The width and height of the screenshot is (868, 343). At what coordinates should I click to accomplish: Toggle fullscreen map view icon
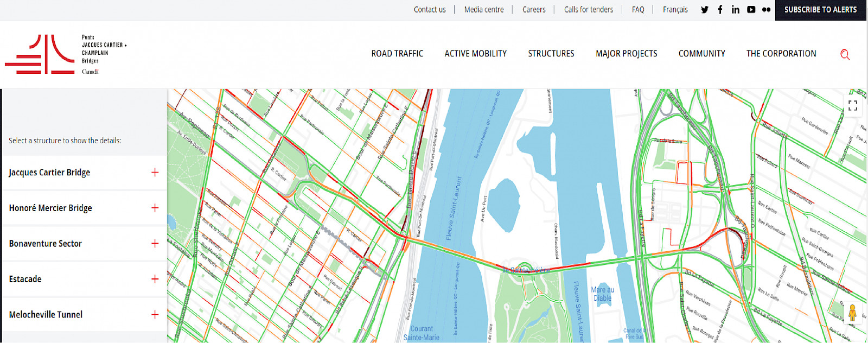853,105
